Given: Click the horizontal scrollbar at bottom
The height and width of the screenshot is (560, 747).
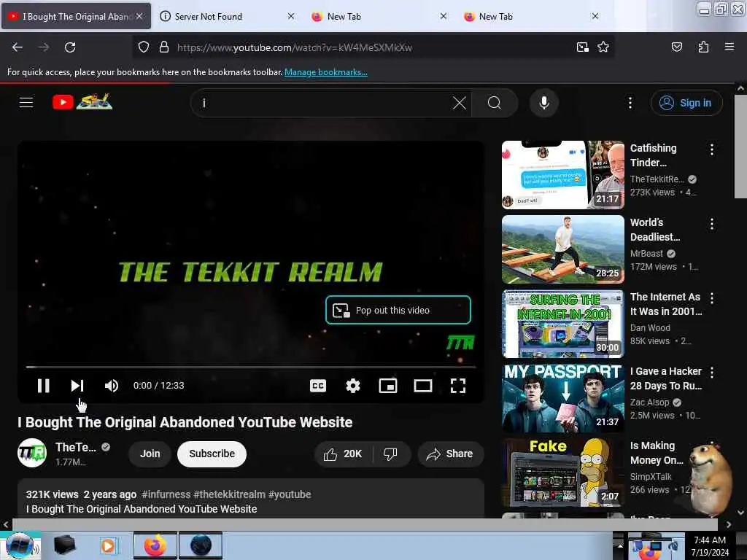Looking at the screenshot, I should click(x=365, y=524).
